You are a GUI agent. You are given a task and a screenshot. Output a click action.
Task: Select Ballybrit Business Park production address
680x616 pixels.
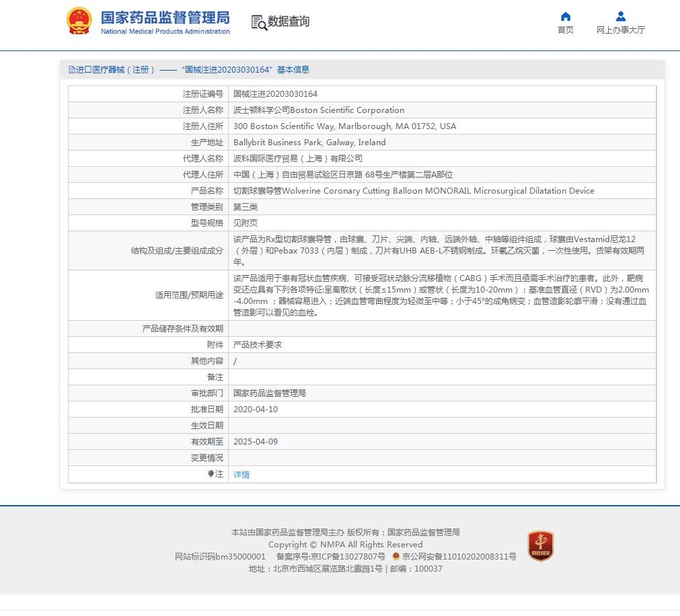coord(309,142)
